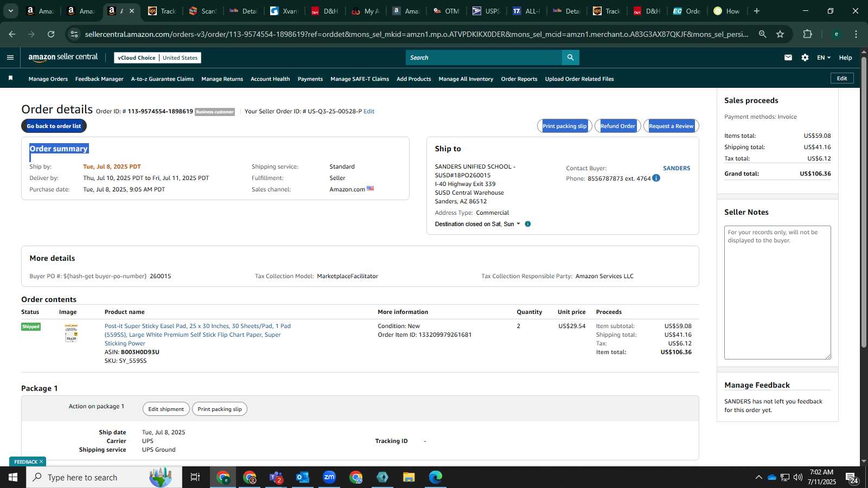The width and height of the screenshot is (868, 488).
Task: Open the Seller Central hamburger menu
Action: (10, 57)
